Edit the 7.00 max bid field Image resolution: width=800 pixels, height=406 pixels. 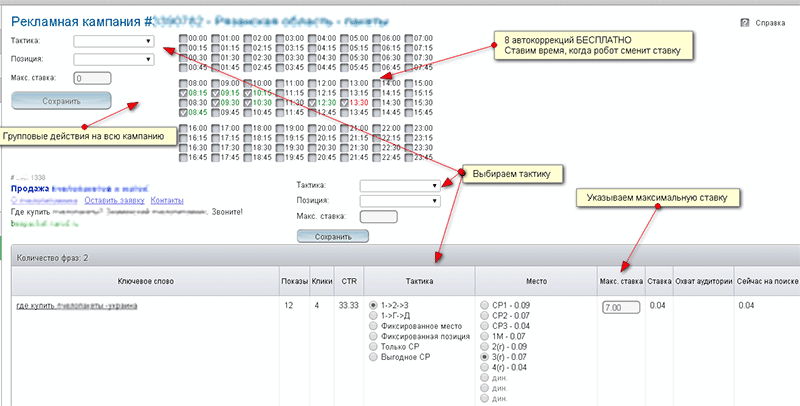click(x=621, y=308)
